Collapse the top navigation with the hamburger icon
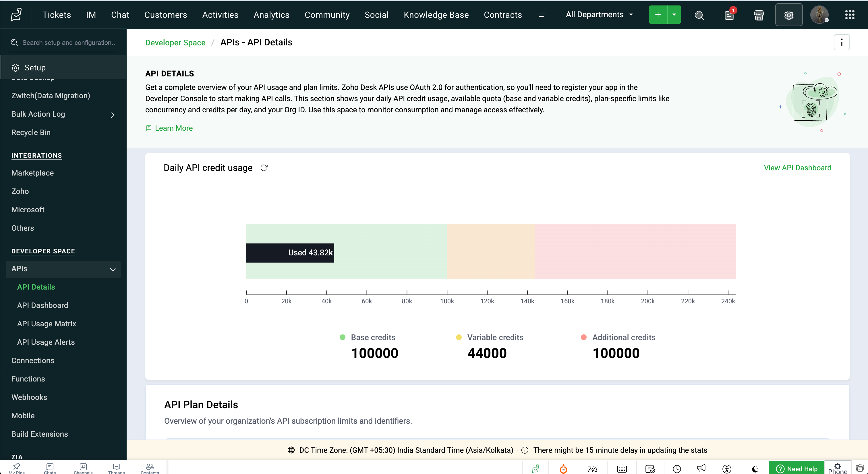Image resolution: width=868 pixels, height=474 pixels. click(542, 15)
